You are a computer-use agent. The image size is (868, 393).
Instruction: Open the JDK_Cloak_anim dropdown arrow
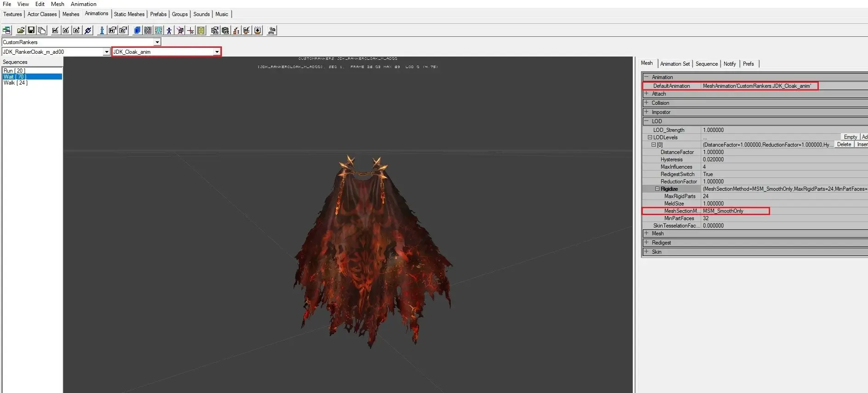217,52
